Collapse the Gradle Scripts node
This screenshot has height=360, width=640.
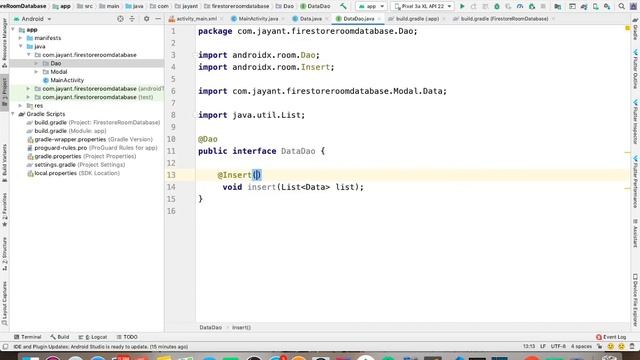click(13, 114)
